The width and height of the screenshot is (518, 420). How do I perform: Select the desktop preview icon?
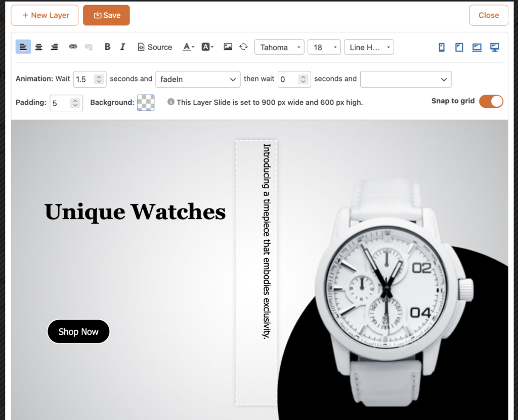click(x=495, y=47)
